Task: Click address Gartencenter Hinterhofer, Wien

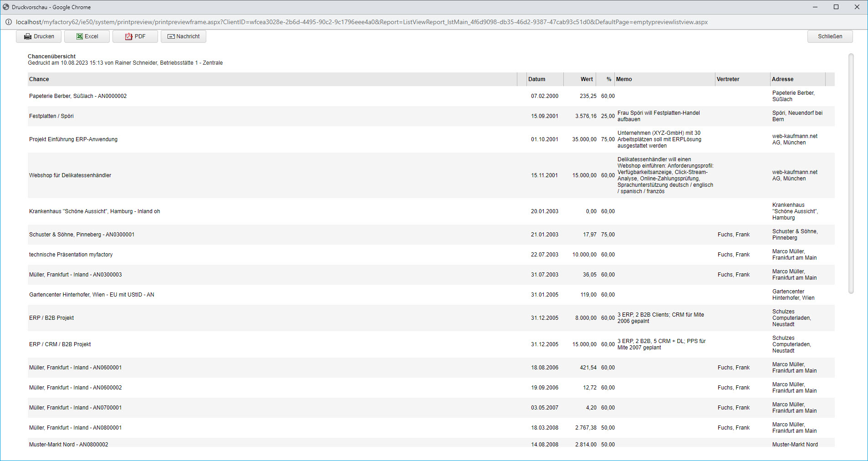Action: click(x=793, y=295)
